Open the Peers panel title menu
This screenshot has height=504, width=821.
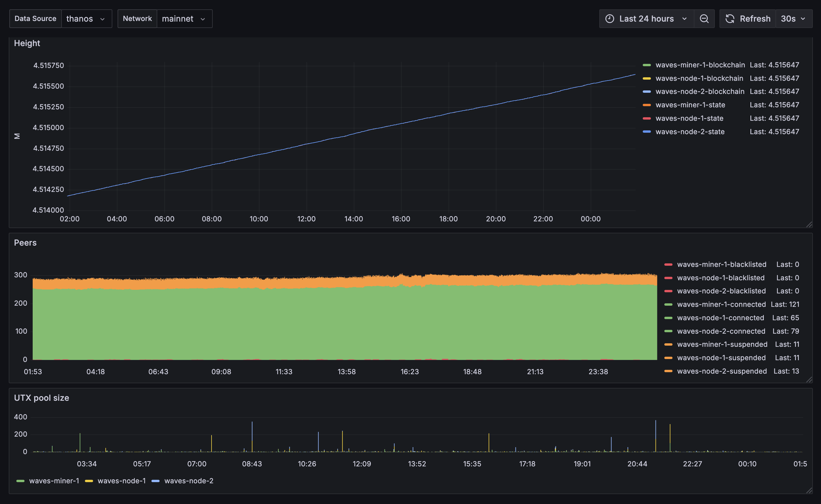point(25,243)
